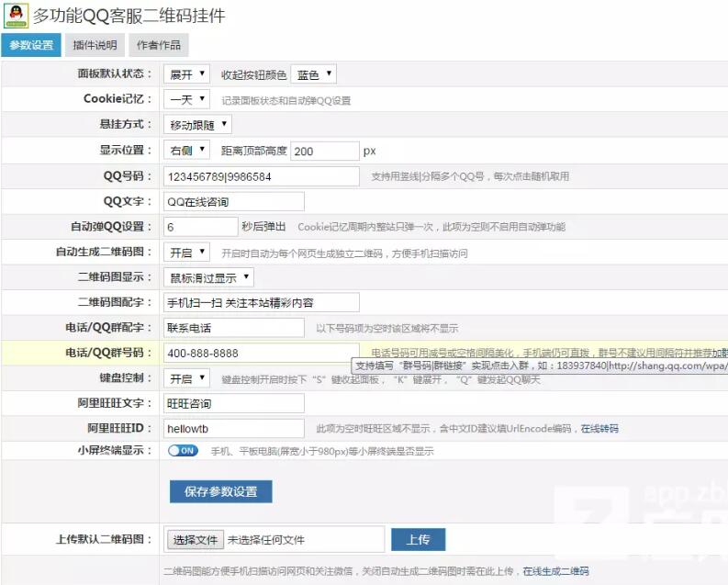
Task: Click the 距离顶部高度 field containing 200
Action: 325,151
